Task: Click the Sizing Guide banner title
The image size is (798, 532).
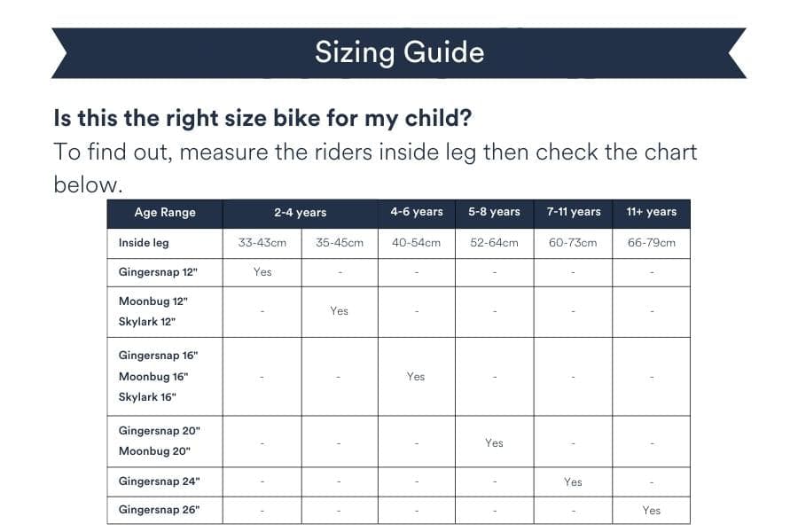Action: tap(399, 52)
